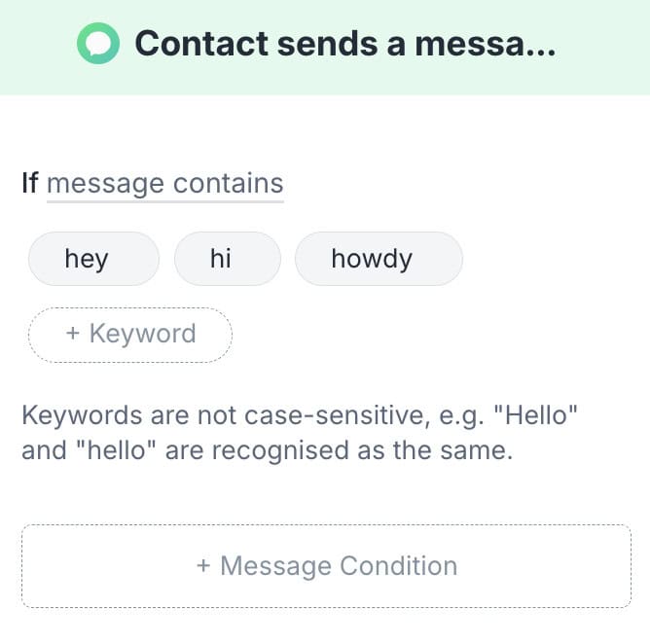Click the plus sign in the Keyword button
This screenshot has width=650, height=644.
72,334
